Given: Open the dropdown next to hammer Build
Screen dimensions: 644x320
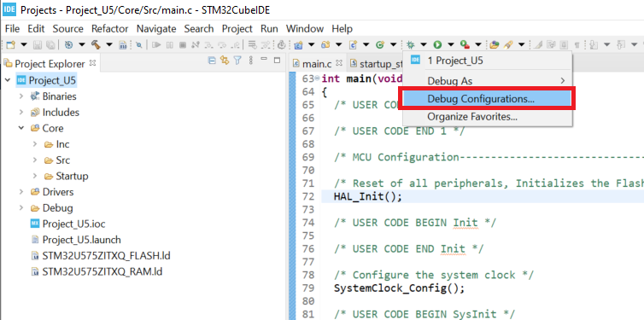Looking at the screenshot, I should click(x=109, y=44).
